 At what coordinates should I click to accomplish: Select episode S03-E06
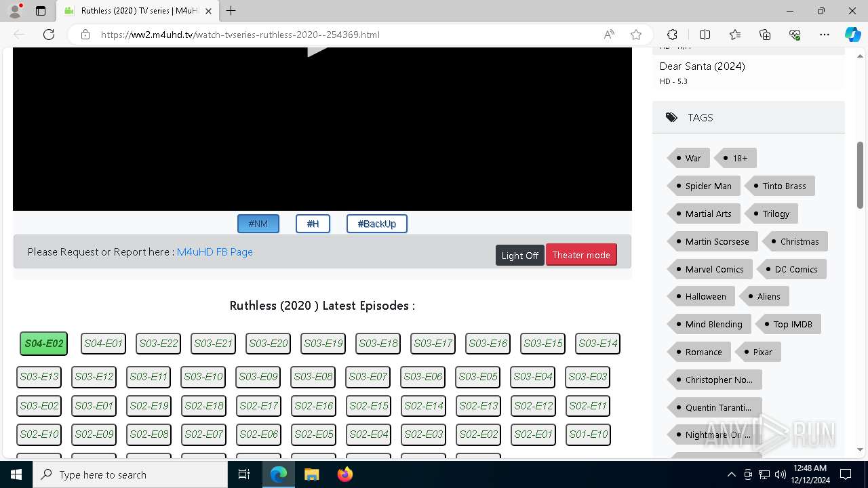click(x=423, y=377)
